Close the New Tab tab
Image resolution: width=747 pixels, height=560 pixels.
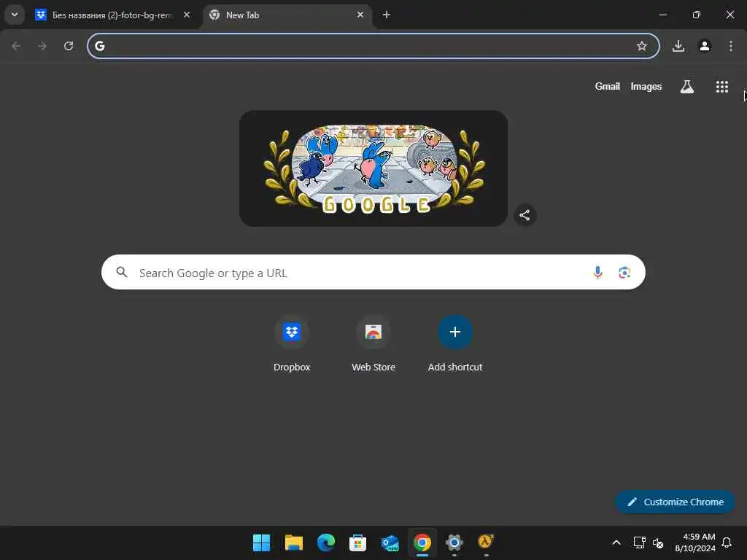[360, 15]
